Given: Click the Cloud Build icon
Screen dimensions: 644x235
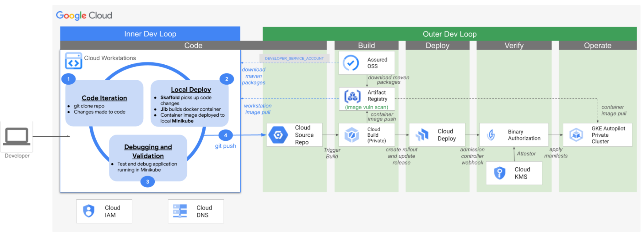Looking at the screenshot, I should [x=352, y=135].
